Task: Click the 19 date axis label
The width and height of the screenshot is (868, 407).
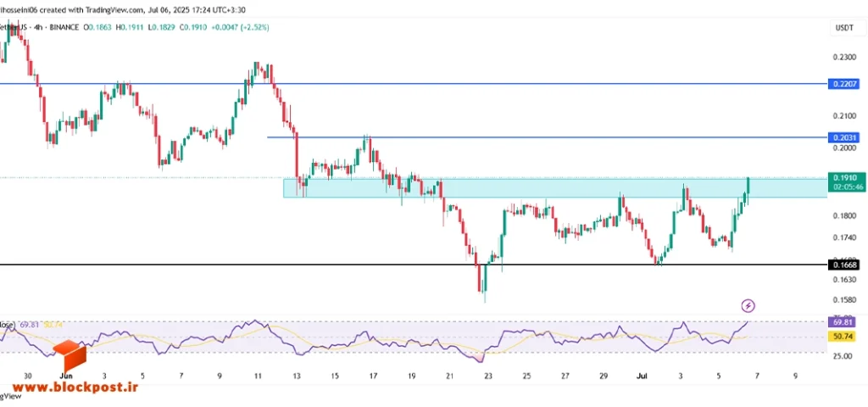Action: [411, 376]
